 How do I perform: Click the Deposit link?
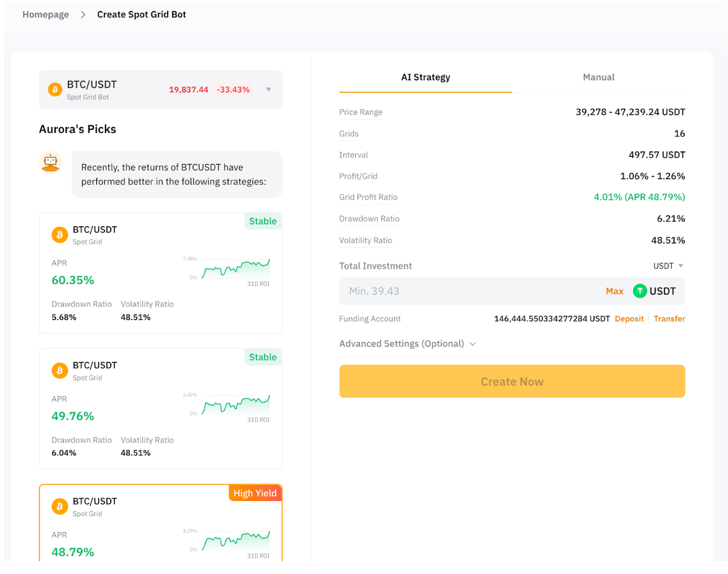(629, 319)
